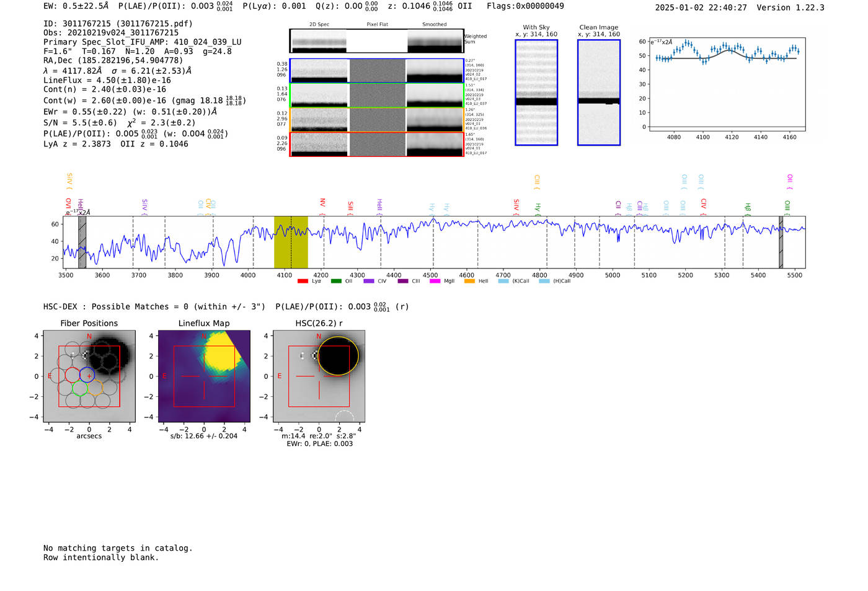Click the Row intentionally blank text
The width and height of the screenshot is (868, 591).
pyautogui.click(x=101, y=558)
